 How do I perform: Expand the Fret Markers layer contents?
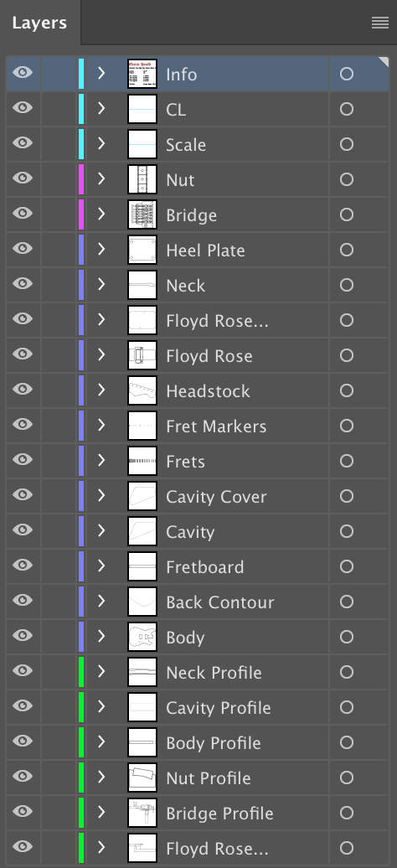(x=101, y=425)
